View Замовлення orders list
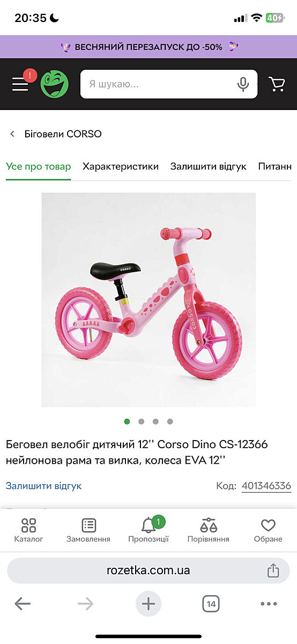 click(88, 530)
